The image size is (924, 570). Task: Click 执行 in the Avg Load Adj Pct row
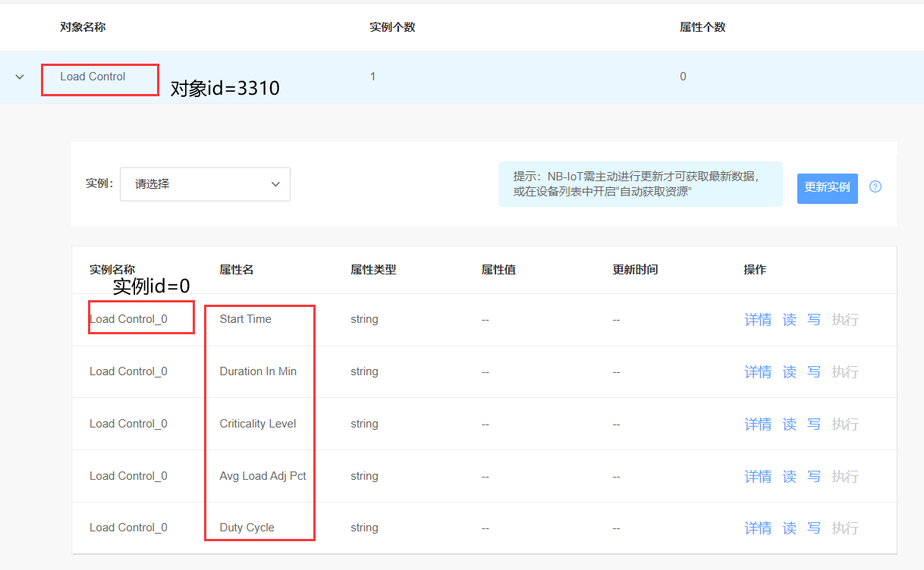845,477
